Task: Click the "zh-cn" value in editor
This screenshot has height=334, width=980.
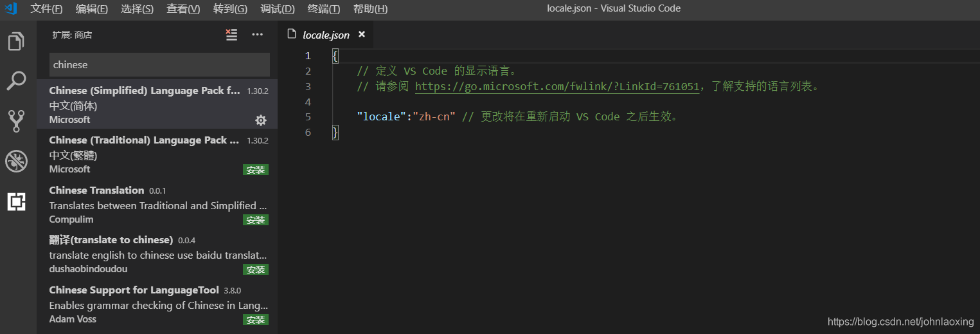Action: coord(434,116)
